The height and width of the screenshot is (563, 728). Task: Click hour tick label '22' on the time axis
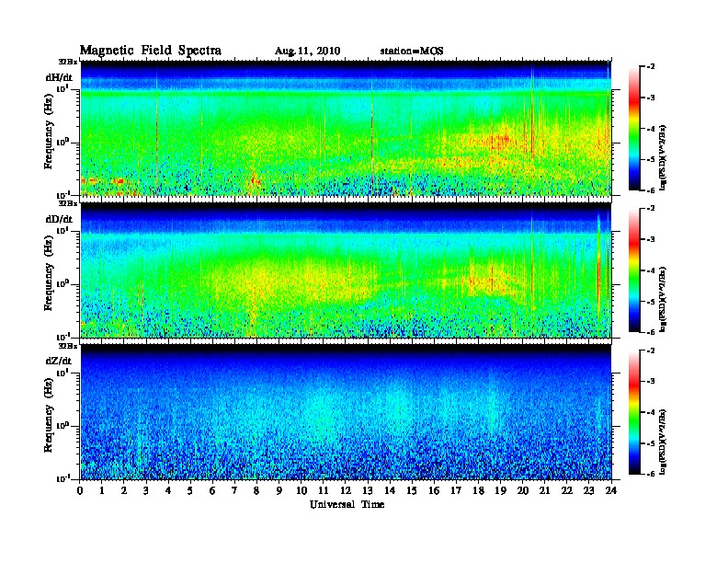pyautogui.click(x=567, y=490)
